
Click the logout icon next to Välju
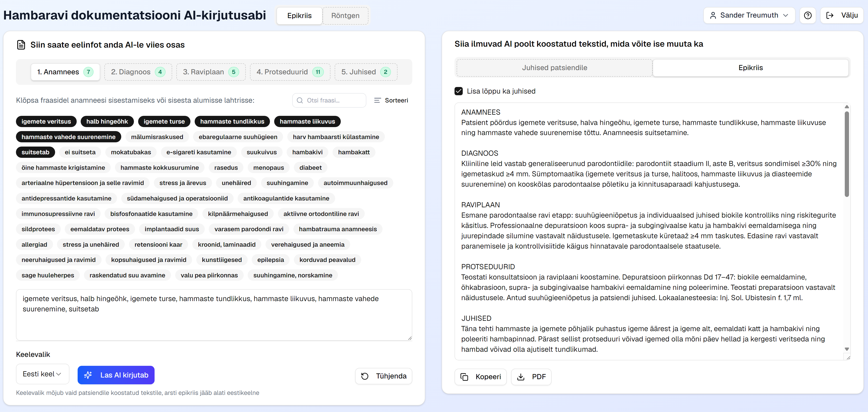click(x=830, y=15)
